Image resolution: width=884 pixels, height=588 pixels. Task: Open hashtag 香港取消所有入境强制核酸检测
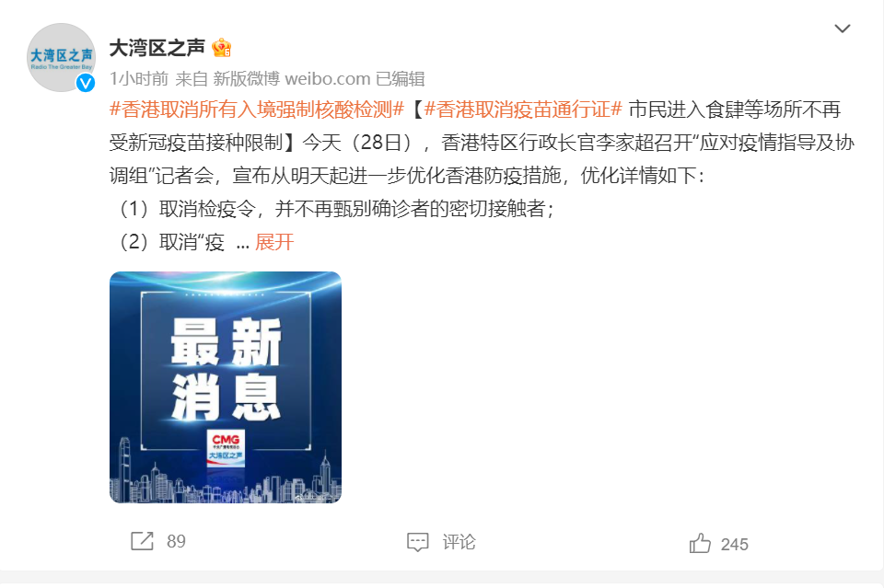[257, 110]
